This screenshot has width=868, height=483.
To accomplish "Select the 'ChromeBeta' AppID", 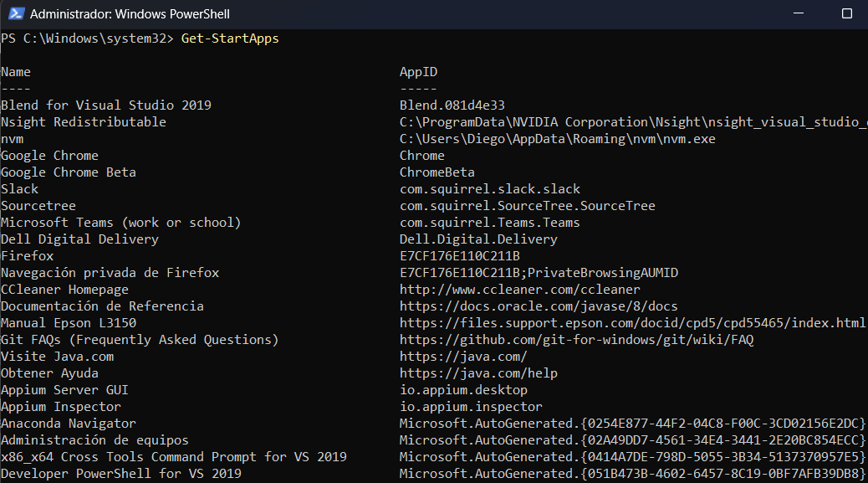I will (x=437, y=172).
